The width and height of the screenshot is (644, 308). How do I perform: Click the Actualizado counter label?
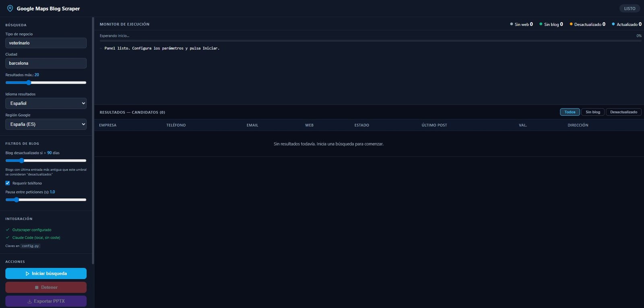[x=627, y=24]
